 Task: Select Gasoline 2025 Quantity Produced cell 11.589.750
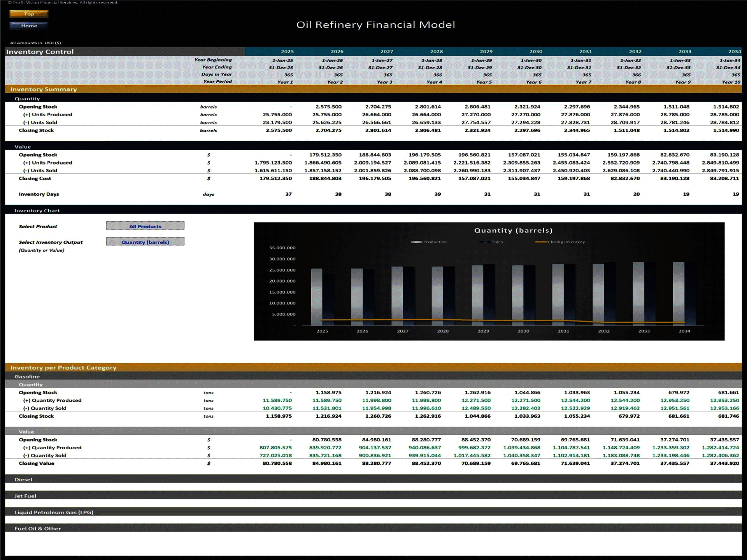click(x=277, y=400)
